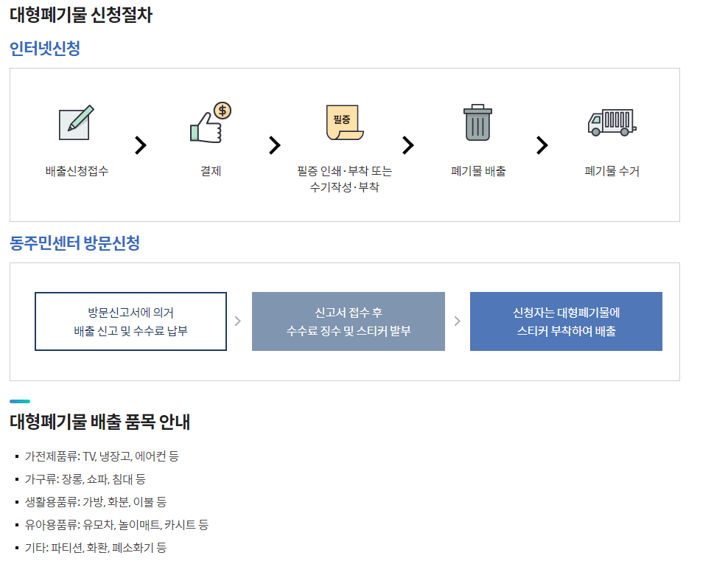Viewport: 728px width, 564px height.
Task: Click the arrow between 결제 and 필증 인쇄
Action: [275, 145]
